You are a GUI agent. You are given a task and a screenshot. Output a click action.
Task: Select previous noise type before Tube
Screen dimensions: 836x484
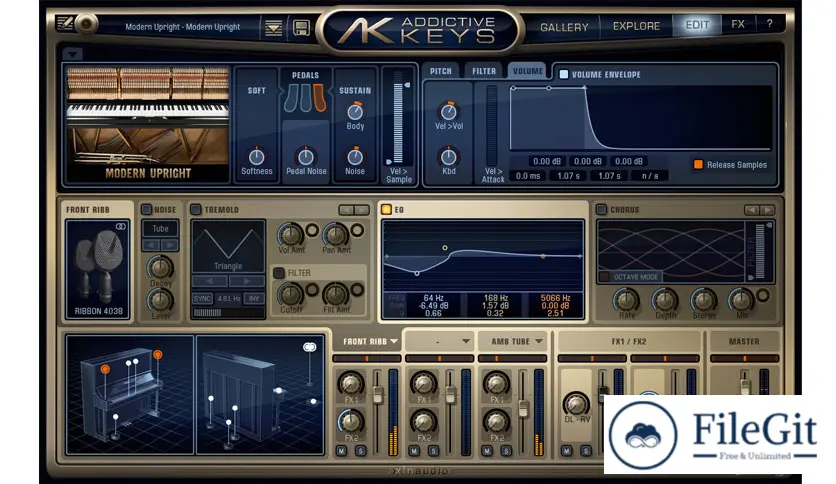[151, 245]
